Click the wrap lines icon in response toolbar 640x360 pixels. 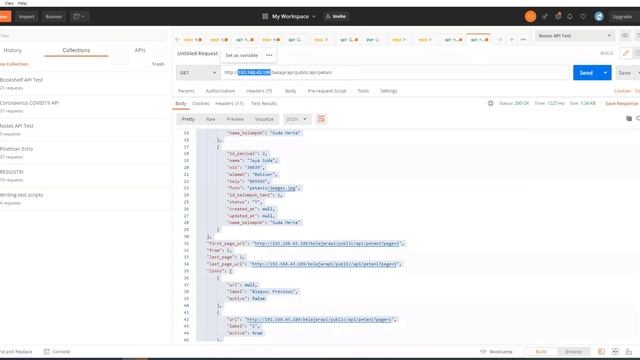coord(321,119)
